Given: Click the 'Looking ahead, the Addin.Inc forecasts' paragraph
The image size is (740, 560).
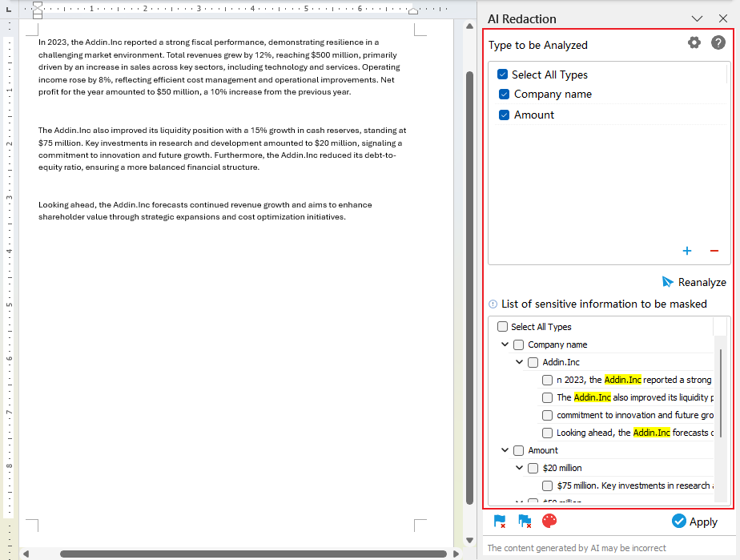Looking at the screenshot, I should pos(205,211).
